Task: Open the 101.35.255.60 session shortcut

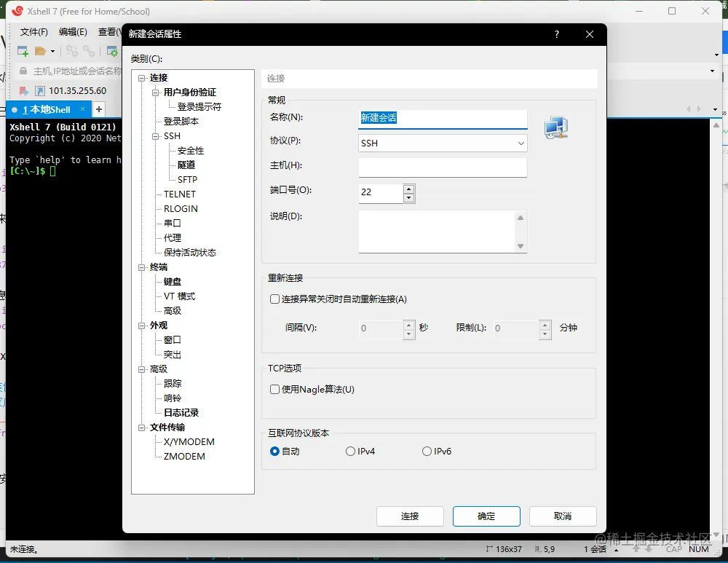Action: click(71, 90)
